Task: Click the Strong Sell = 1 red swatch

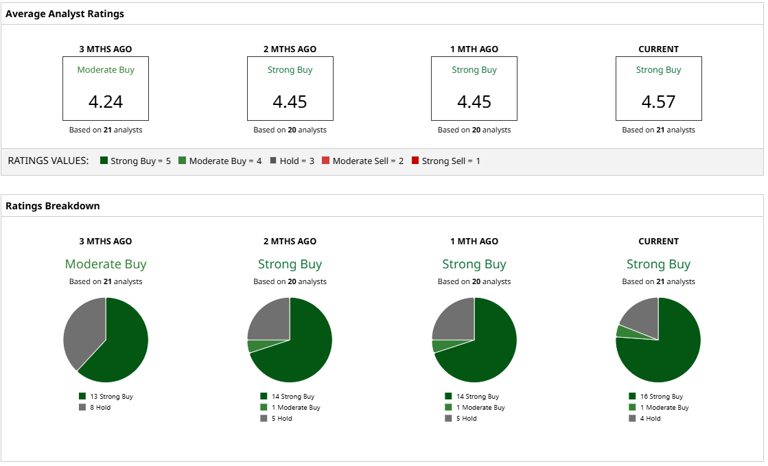Action: coord(415,161)
